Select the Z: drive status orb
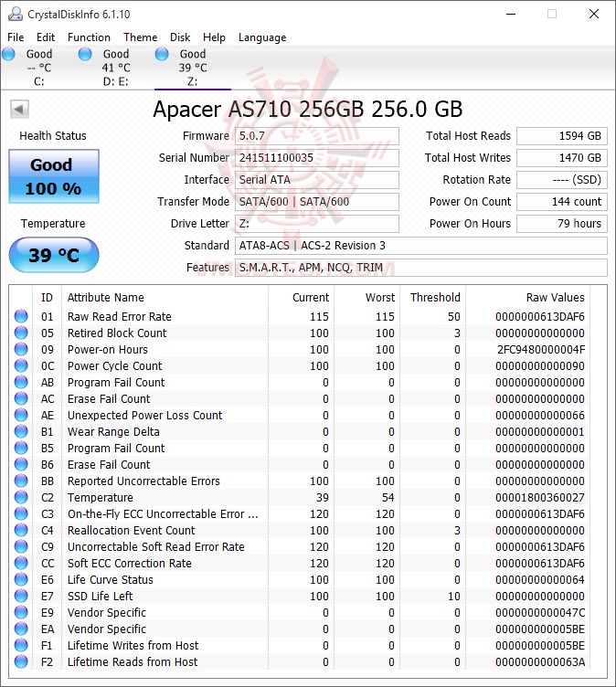Viewport: 616px width, 687px height. pos(162,54)
